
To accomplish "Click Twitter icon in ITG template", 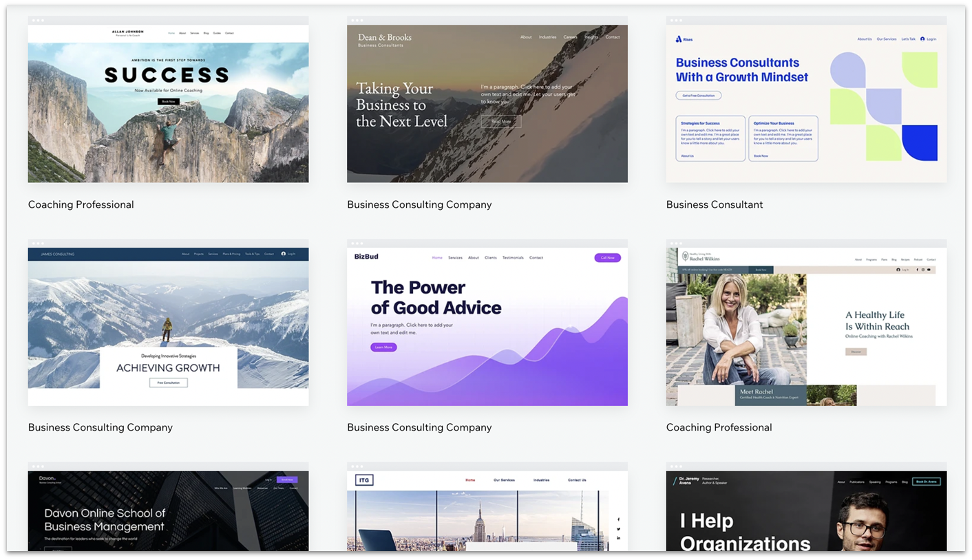I will pos(618,528).
